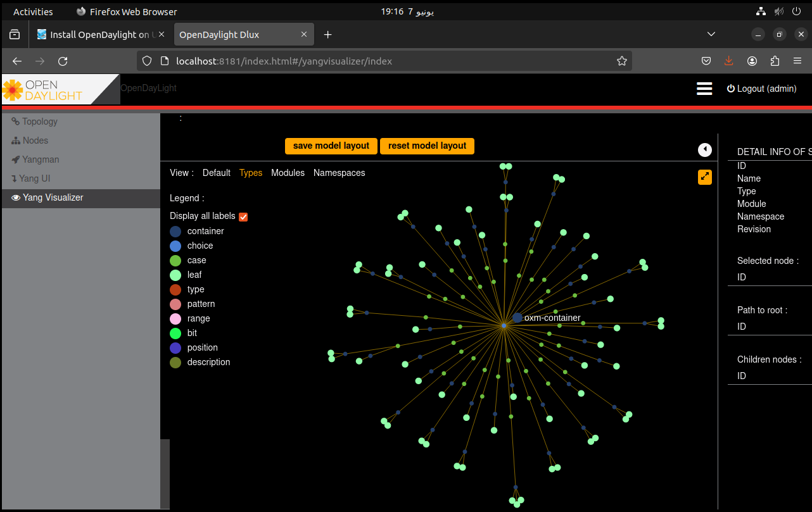Click reset model layout button
The image size is (812, 512).
click(427, 146)
